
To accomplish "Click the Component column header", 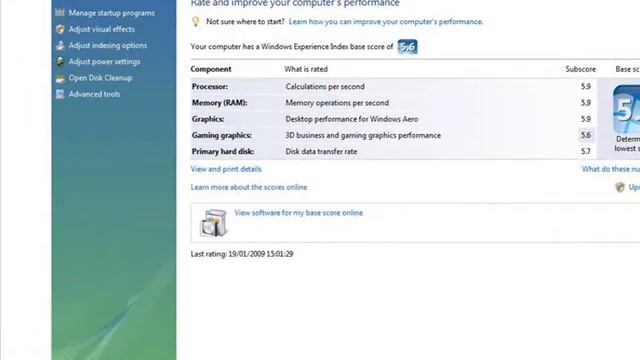I will (x=211, y=69).
